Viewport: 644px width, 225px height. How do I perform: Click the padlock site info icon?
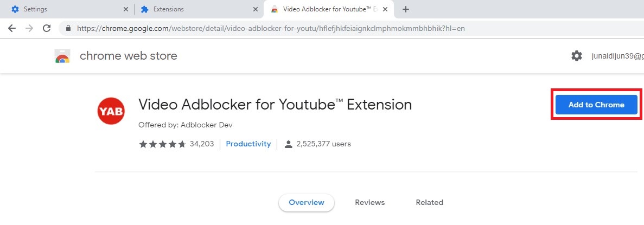pyautogui.click(x=68, y=29)
